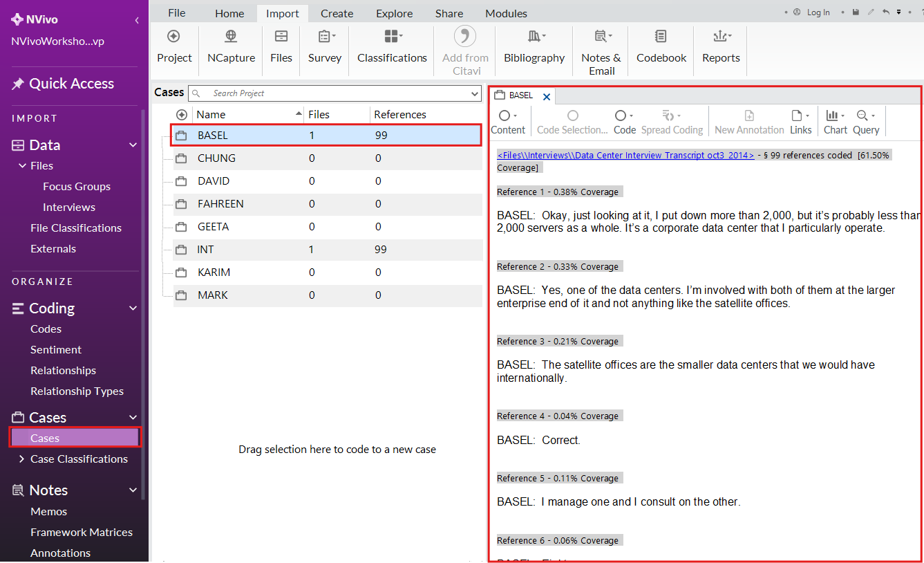Open Codes under Coding
The image size is (924, 563).
pyautogui.click(x=46, y=329)
